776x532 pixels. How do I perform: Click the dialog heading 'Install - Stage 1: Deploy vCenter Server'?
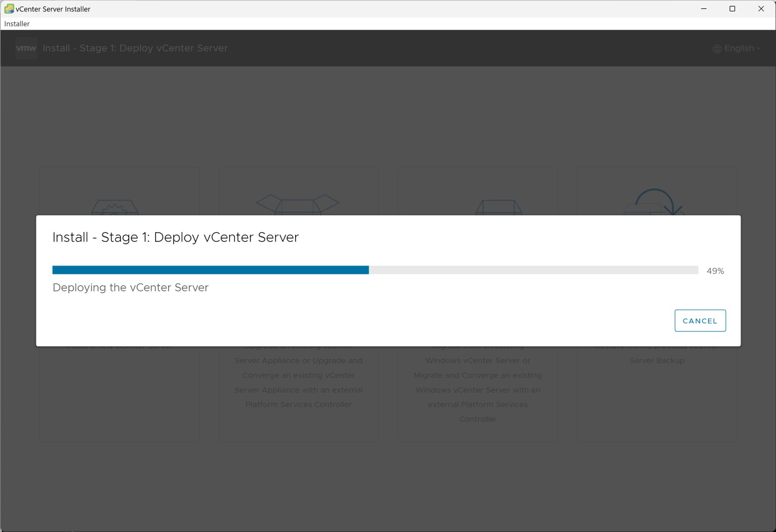(175, 237)
